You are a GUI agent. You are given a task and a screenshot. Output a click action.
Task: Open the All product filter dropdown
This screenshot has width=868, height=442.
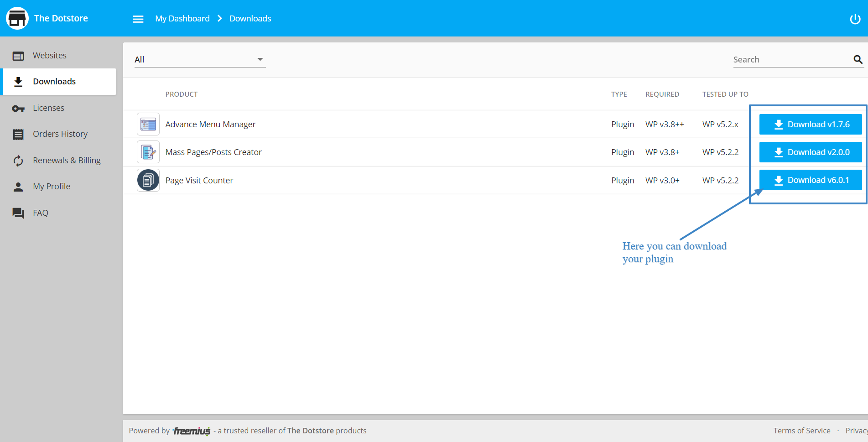(x=200, y=59)
